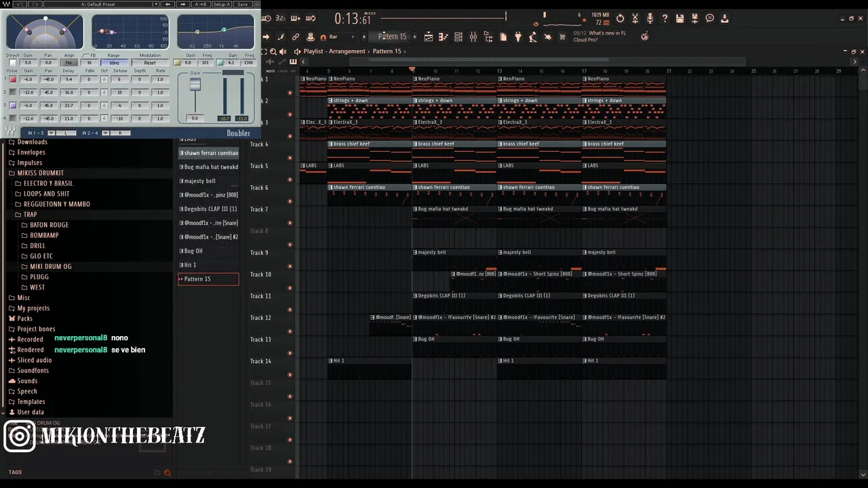The height and width of the screenshot is (488, 868).
Task: Open the Playlist - Arrangement menu
Action: pyautogui.click(x=334, y=52)
